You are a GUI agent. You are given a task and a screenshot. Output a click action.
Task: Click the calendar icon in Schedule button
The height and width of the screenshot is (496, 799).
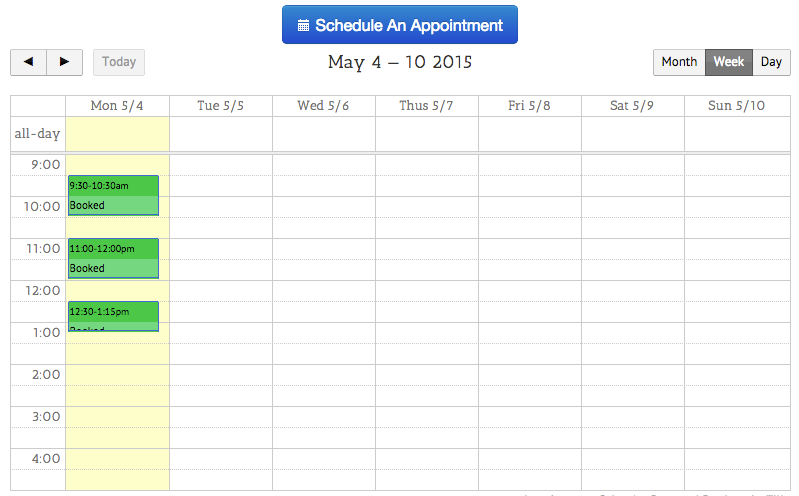[304, 26]
